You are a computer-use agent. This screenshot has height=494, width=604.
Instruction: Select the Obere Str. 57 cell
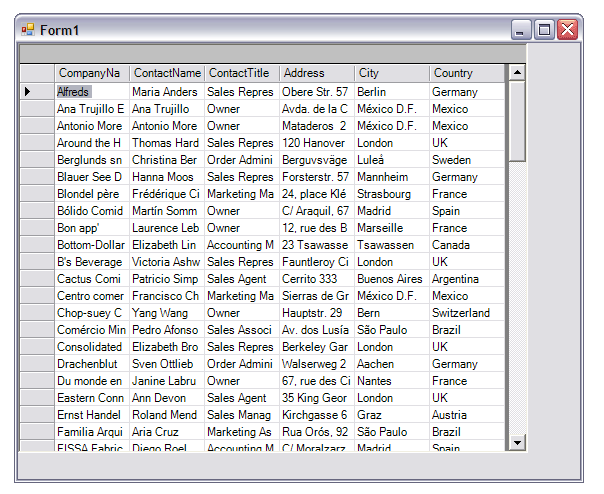317,92
